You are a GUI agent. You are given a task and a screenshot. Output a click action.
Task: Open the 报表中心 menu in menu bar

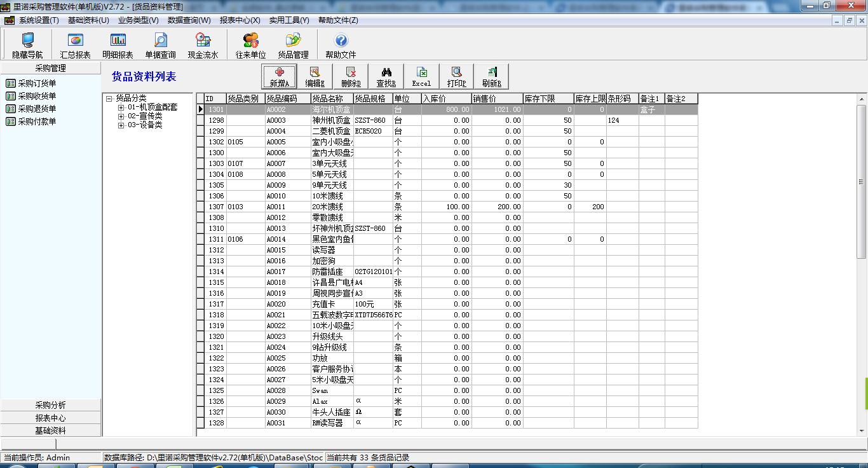click(240, 20)
